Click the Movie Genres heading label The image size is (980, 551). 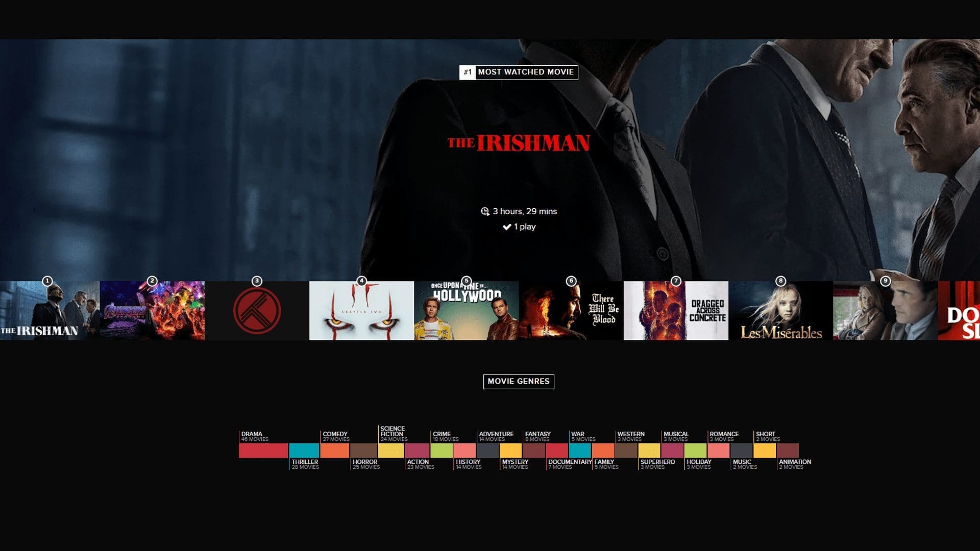pyautogui.click(x=519, y=381)
